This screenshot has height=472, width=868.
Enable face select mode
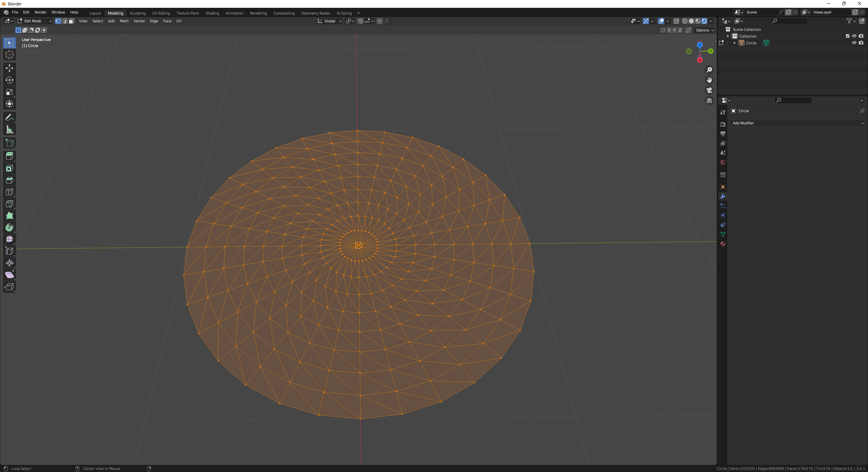tap(72, 21)
